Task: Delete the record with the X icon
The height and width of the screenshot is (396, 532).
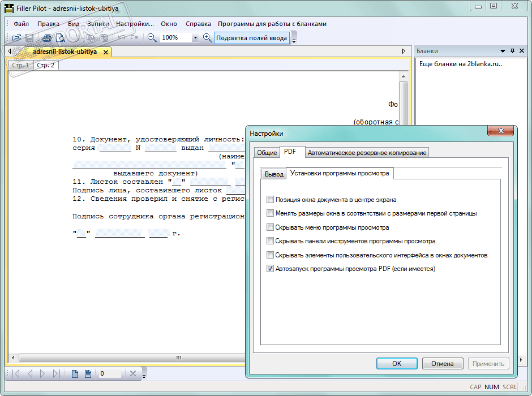Action: 133,373
